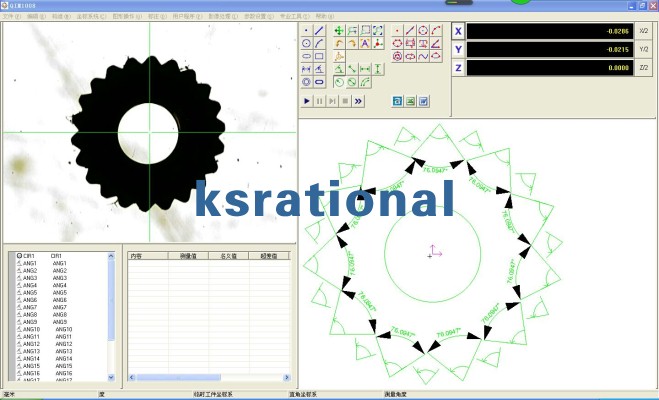Select the blue line drawing tool
This screenshot has width=659, height=400.
pos(320,31)
